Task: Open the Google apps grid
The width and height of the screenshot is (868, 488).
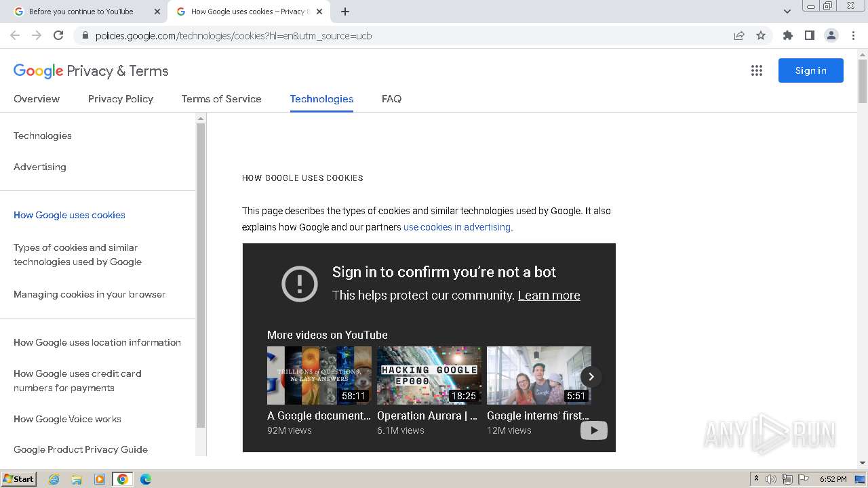Action: coord(757,70)
